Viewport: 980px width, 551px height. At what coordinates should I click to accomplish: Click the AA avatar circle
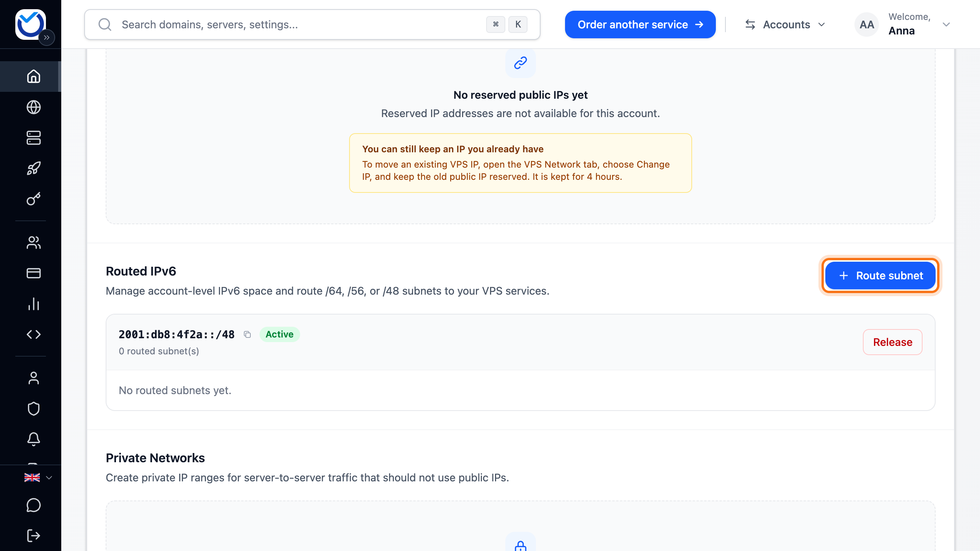click(x=867, y=24)
